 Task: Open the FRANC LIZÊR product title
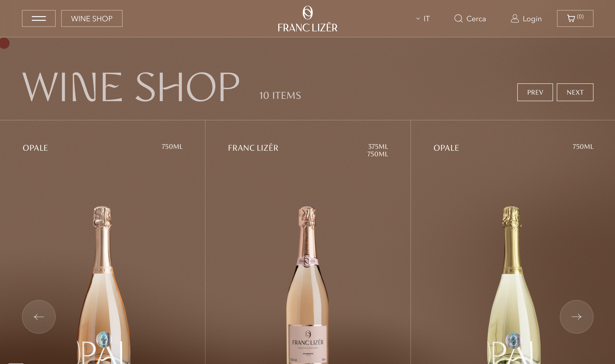[x=253, y=147]
